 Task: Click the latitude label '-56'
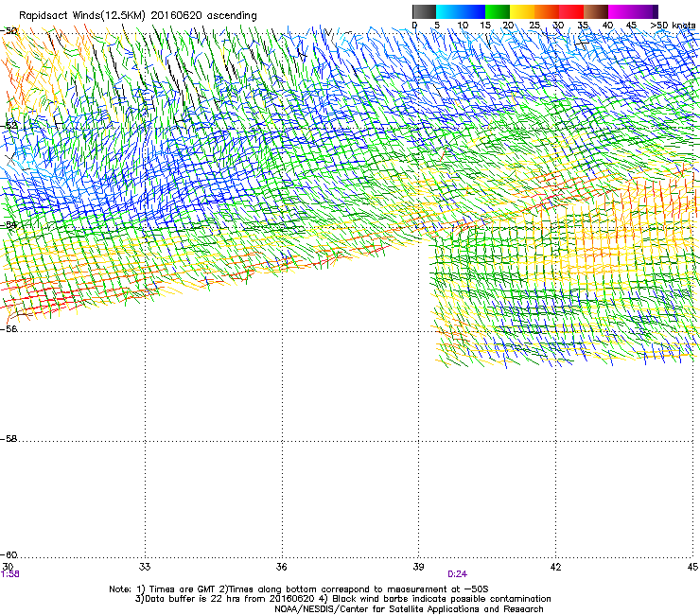[x=9, y=328]
